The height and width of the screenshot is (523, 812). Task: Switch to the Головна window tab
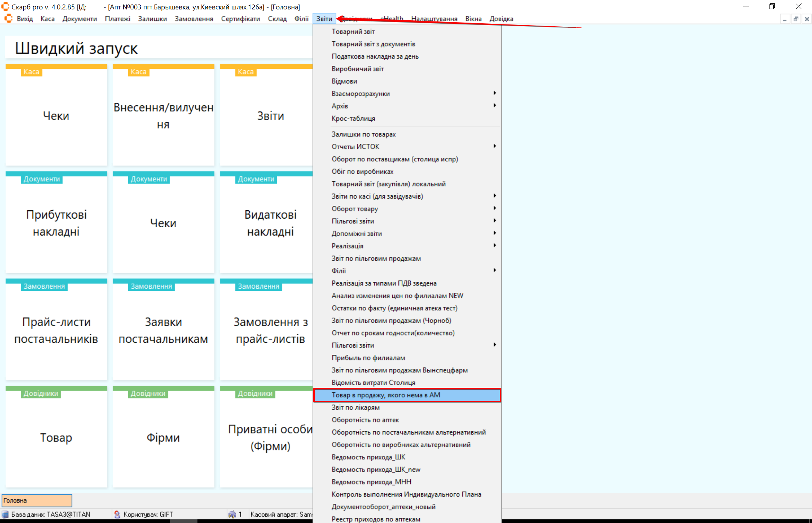37,500
